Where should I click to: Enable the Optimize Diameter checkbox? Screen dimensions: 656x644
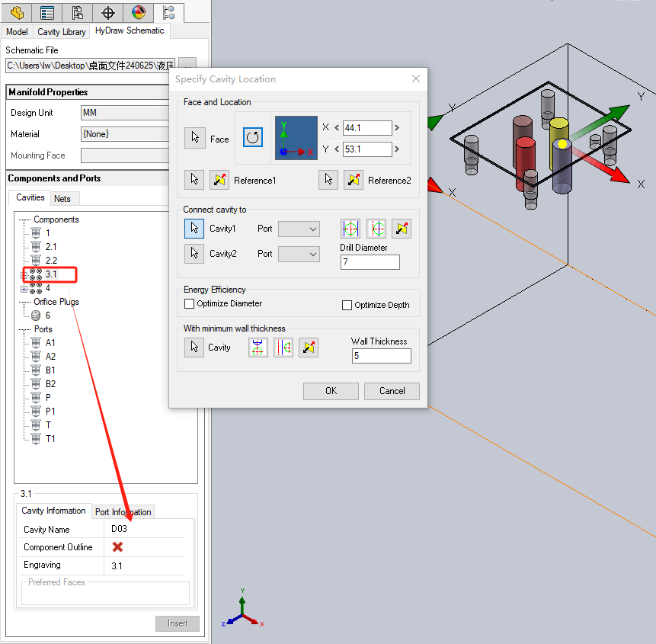tap(189, 304)
